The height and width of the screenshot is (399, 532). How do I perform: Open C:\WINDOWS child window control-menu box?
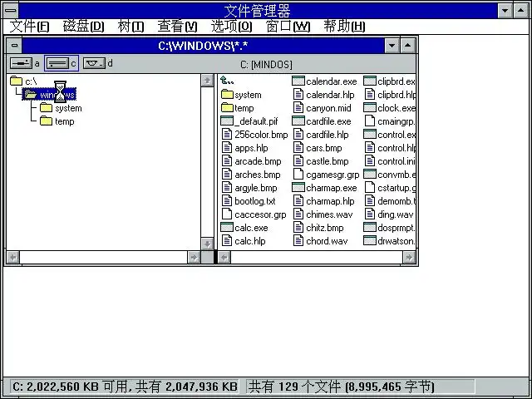pos(14,45)
